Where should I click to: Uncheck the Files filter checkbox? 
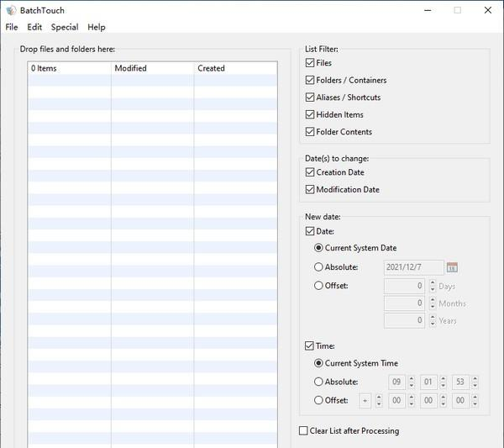[x=310, y=63]
